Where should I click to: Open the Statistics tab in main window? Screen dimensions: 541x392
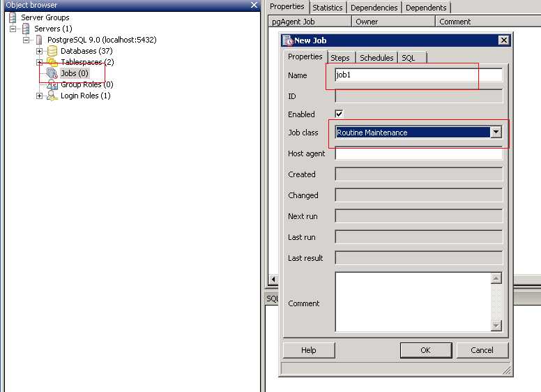(x=328, y=8)
